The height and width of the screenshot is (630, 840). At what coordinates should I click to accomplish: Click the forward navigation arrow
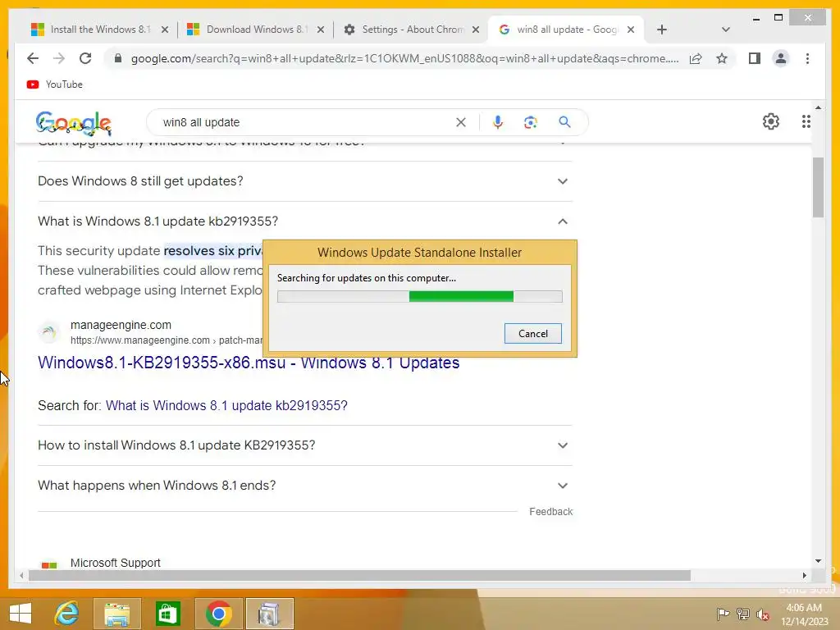pos(59,58)
